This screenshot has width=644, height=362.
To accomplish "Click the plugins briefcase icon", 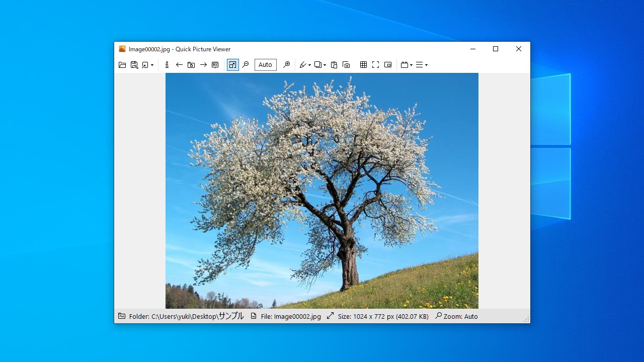I will [405, 65].
